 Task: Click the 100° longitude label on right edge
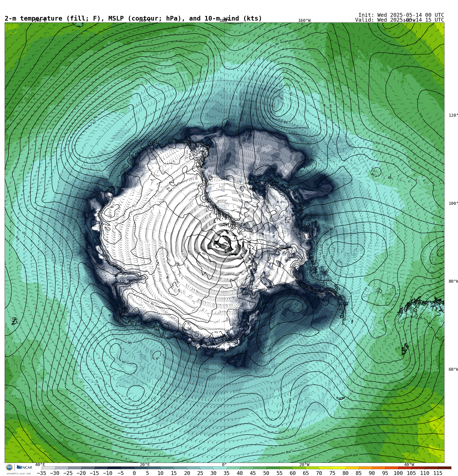(x=453, y=204)
